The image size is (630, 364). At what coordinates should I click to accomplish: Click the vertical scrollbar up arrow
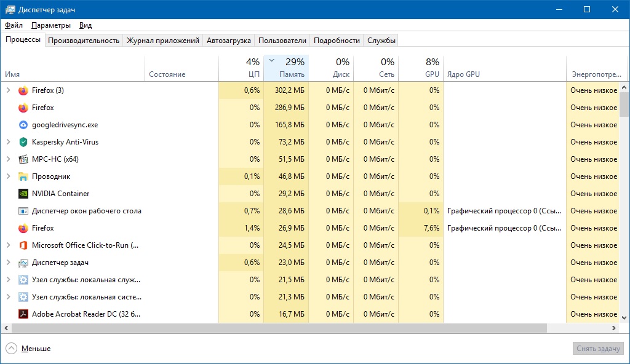pyautogui.click(x=624, y=87)
